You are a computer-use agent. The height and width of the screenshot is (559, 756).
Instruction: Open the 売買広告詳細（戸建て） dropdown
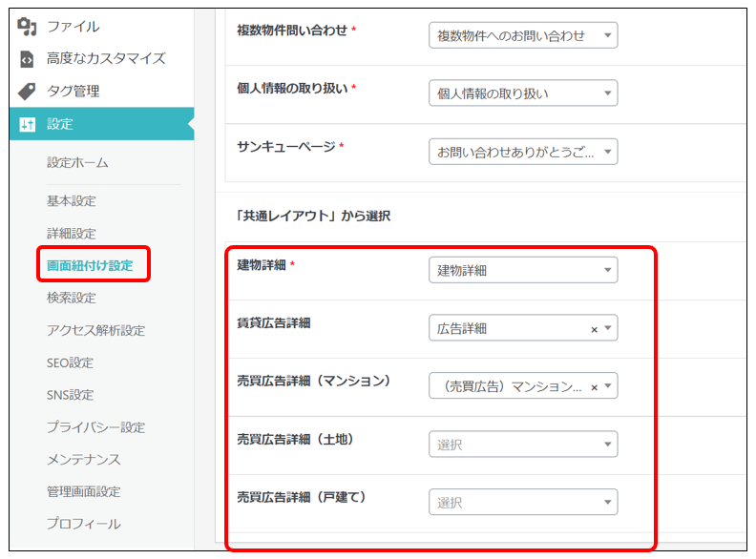coord(522,503)
